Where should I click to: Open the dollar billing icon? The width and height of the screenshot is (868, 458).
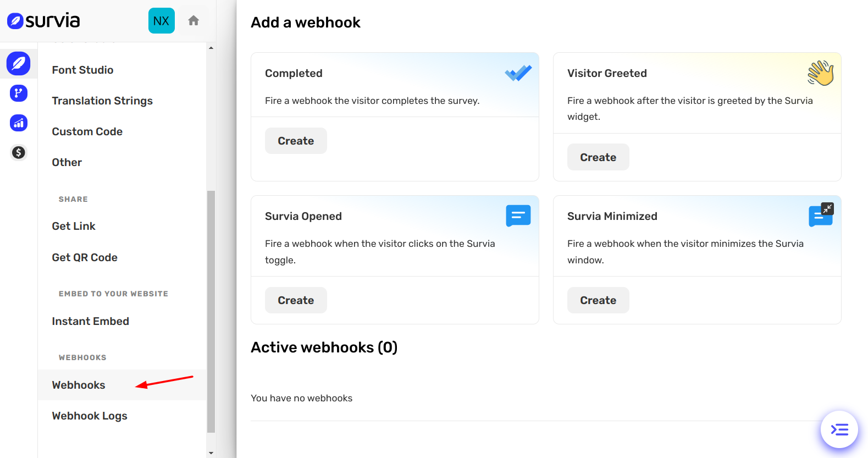(19, 152)
